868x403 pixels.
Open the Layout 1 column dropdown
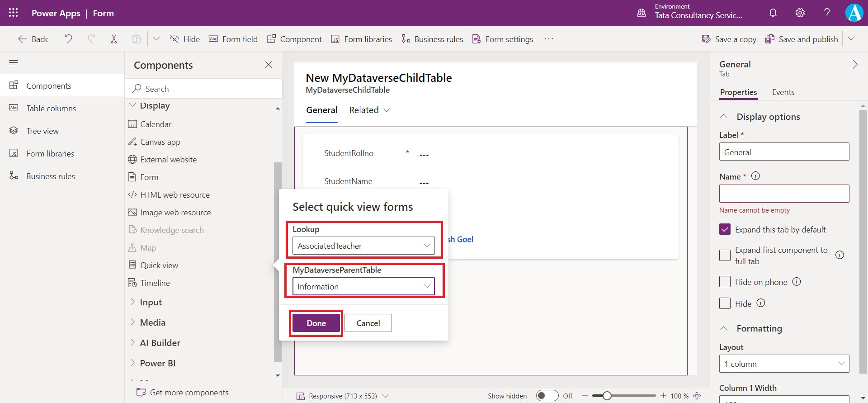(784, 364)
